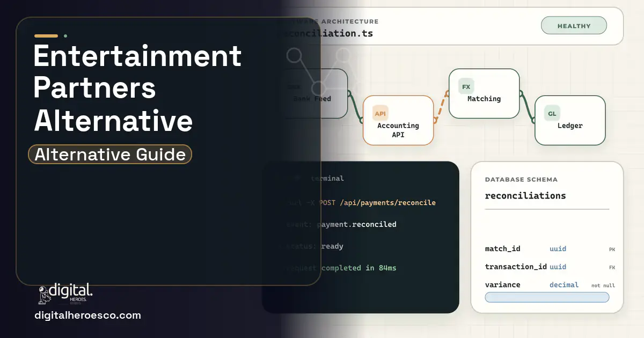Click the blue bar under variance row
The height and width of the screenshot is (338, 644).
547,297
